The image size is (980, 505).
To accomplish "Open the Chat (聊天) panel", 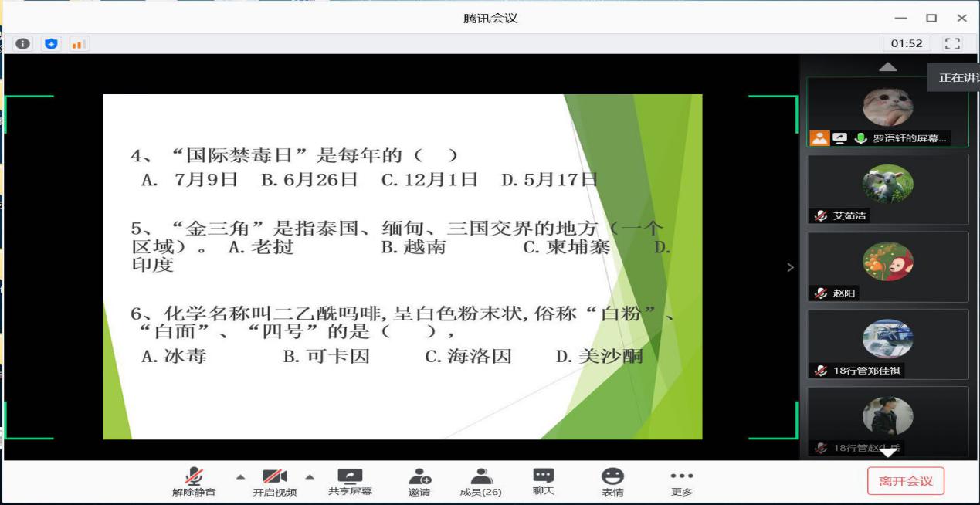I will coord(544,482).
